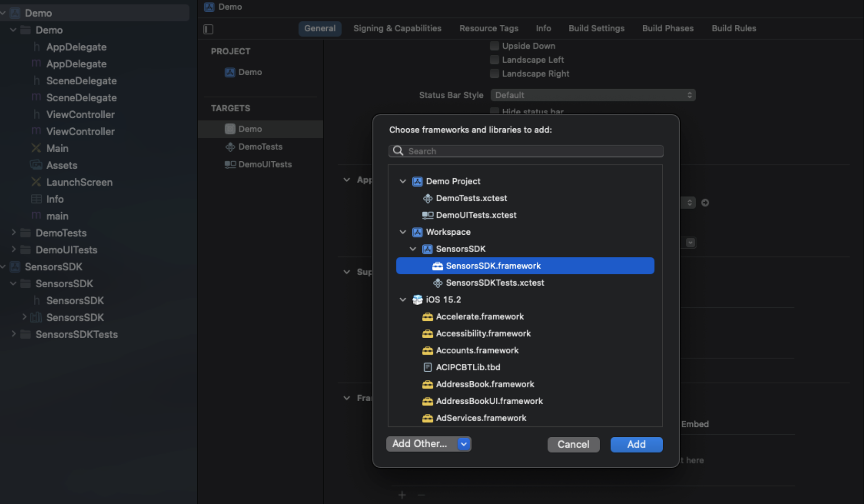This screenshot has height=504, width=864.
Task: Enable Upside Down orientation checkbox
Action: point(495,46)
